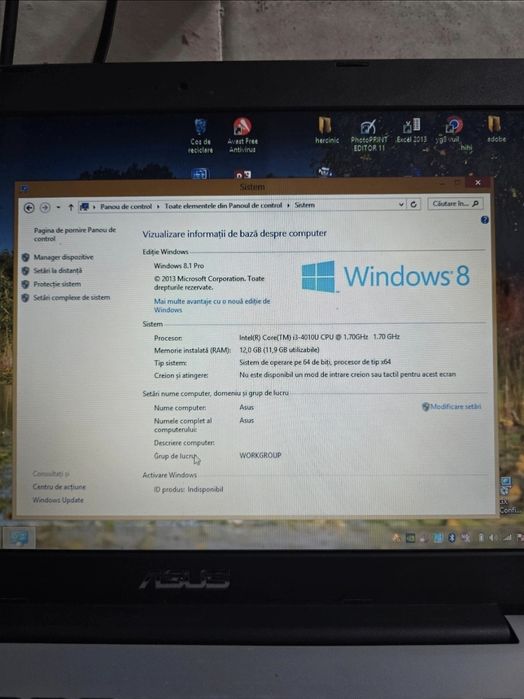Click the Intel Core i3-4010U processor value

click(x=319, y=337)
